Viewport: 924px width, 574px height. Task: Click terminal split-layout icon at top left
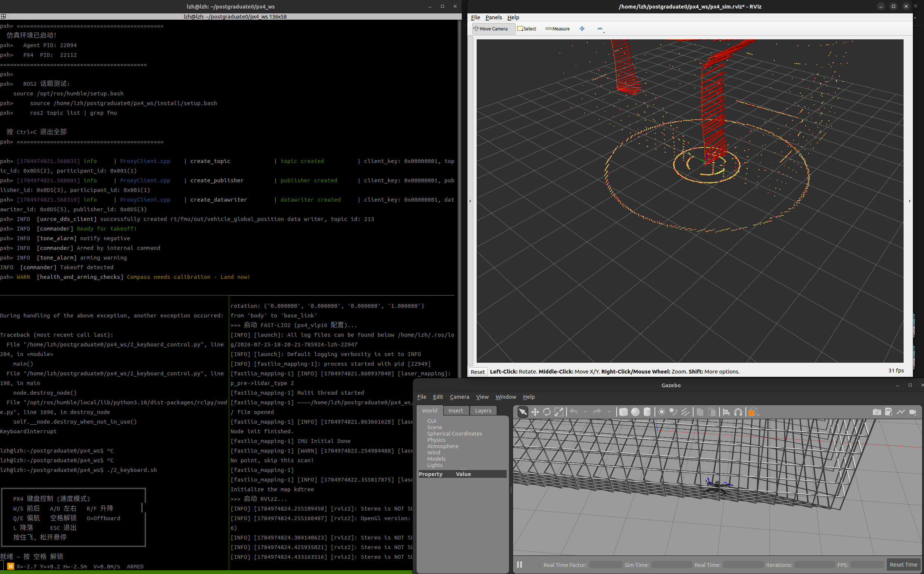[3, 17]
